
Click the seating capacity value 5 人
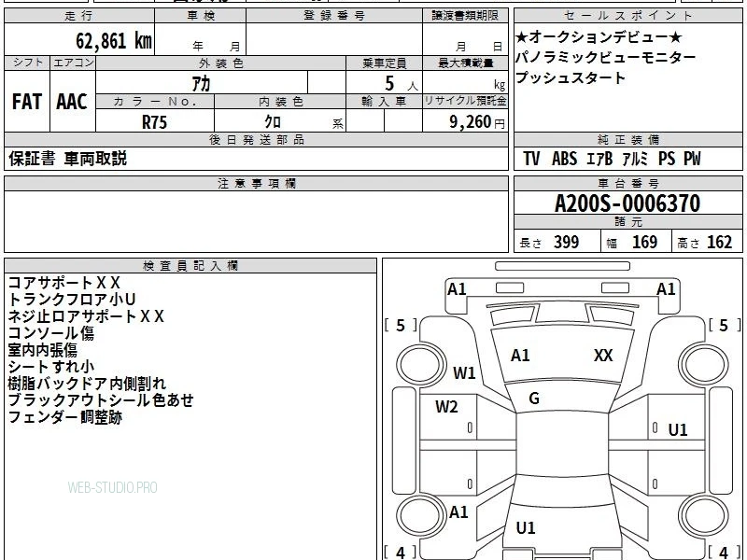[401, 84]
